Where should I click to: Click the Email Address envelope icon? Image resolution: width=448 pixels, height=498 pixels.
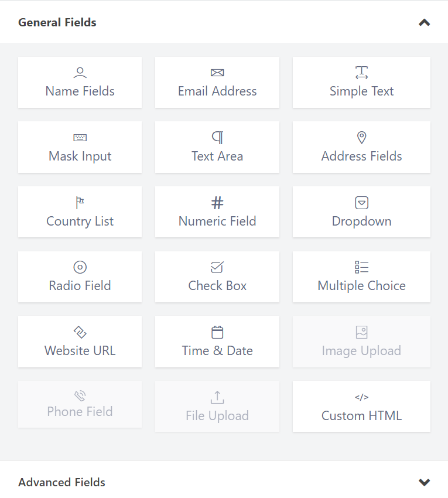(217, 73)
